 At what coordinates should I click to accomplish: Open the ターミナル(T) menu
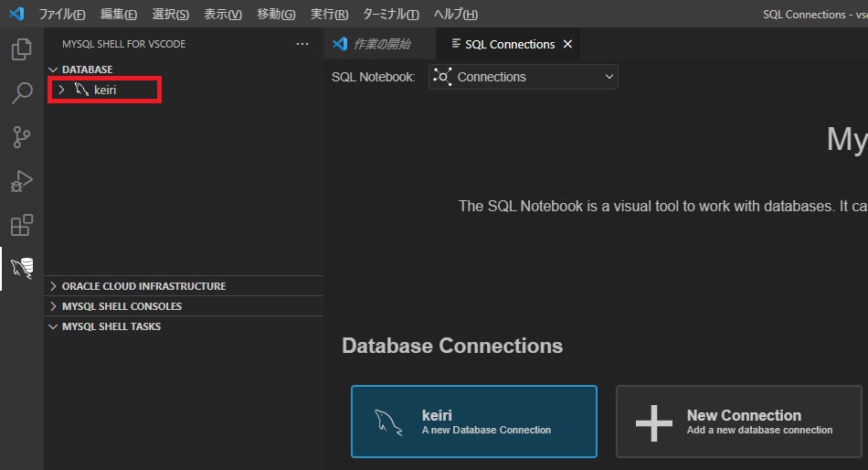tap(391, 15)
